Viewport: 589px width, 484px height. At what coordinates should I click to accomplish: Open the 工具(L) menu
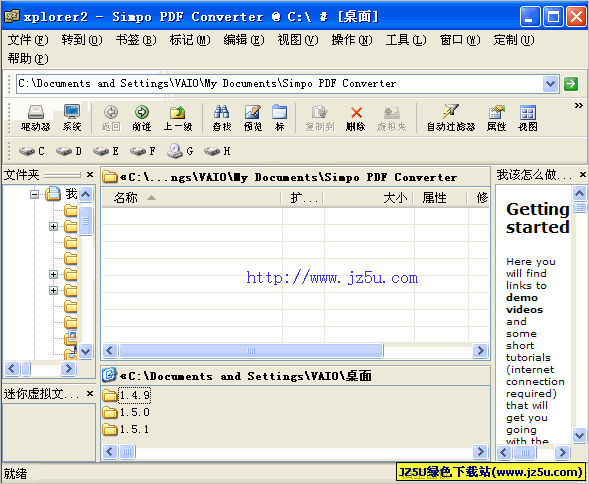click(406, 40)
